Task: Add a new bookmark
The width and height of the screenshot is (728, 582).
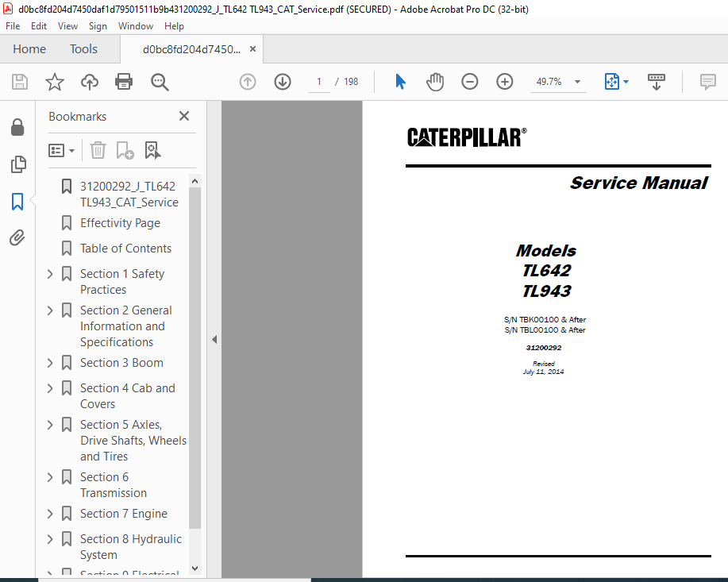Action: [x=125, y=151]
